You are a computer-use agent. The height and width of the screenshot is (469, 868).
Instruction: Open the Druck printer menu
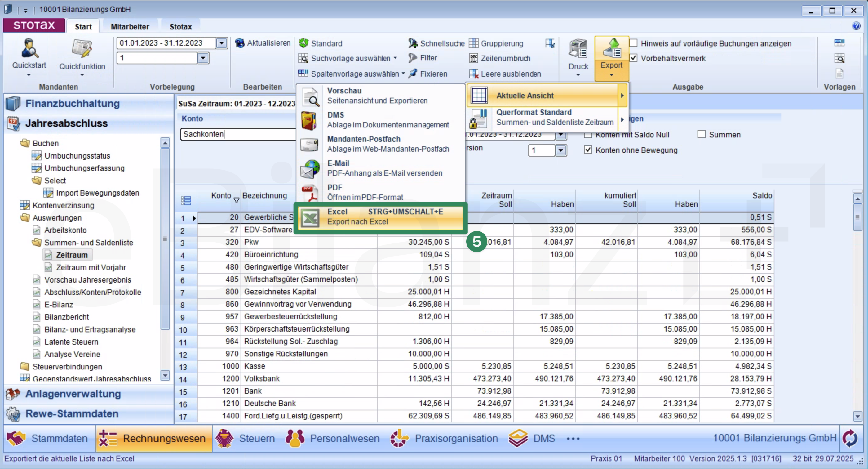click(x=578, y=57)
